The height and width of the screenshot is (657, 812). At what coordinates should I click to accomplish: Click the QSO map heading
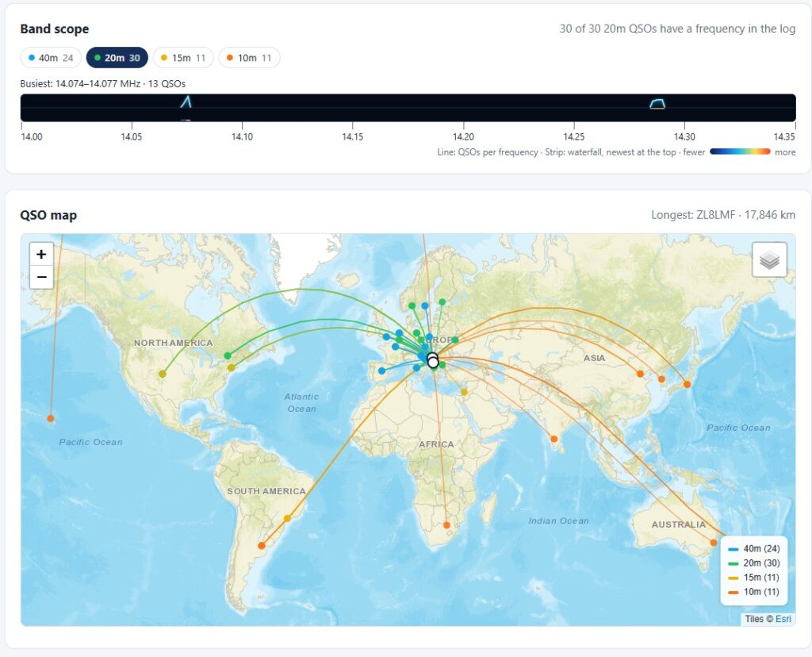tap(48, 215)
